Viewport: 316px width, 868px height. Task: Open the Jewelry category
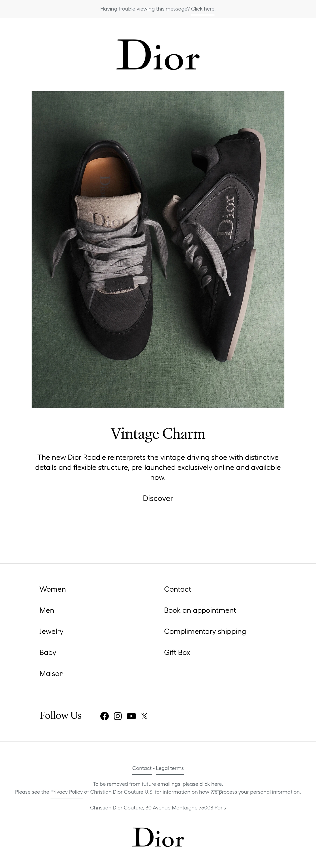51,631
